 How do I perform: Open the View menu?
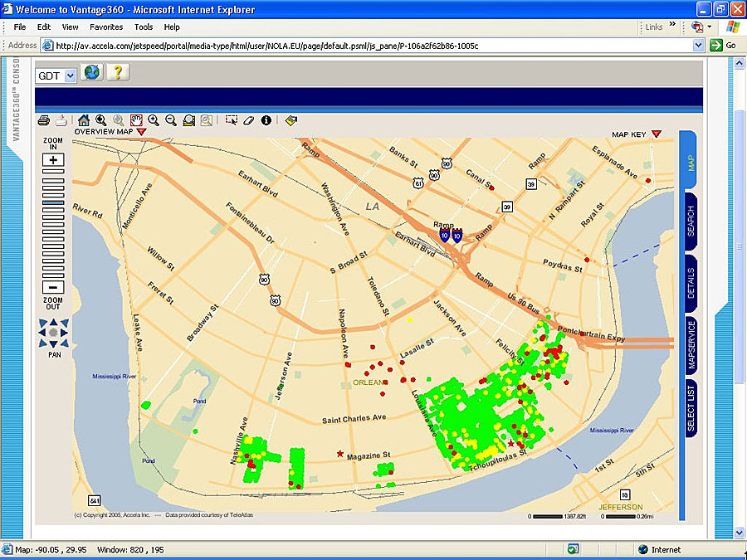click(x=70, y=27)
